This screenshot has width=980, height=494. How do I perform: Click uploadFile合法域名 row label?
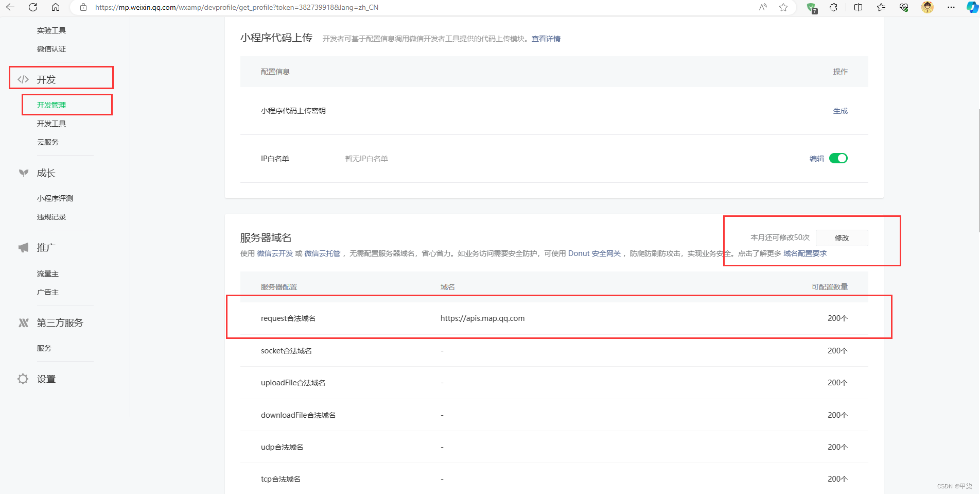tap(293, 383)
